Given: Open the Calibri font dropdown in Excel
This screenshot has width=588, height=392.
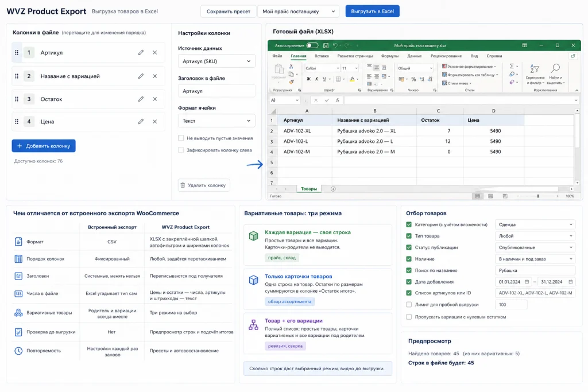Looking at the screenshot, I should click(x=322, y=68).
